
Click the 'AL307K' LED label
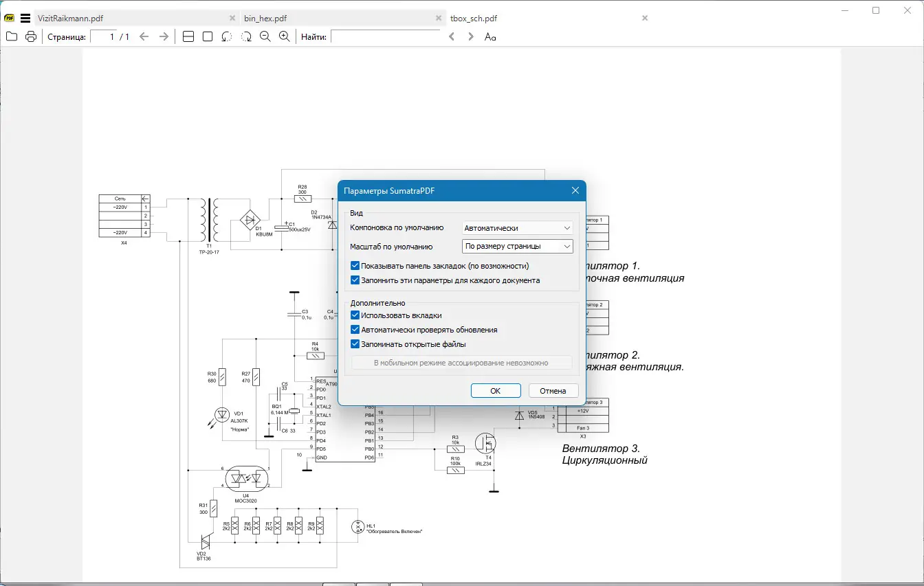239,420
